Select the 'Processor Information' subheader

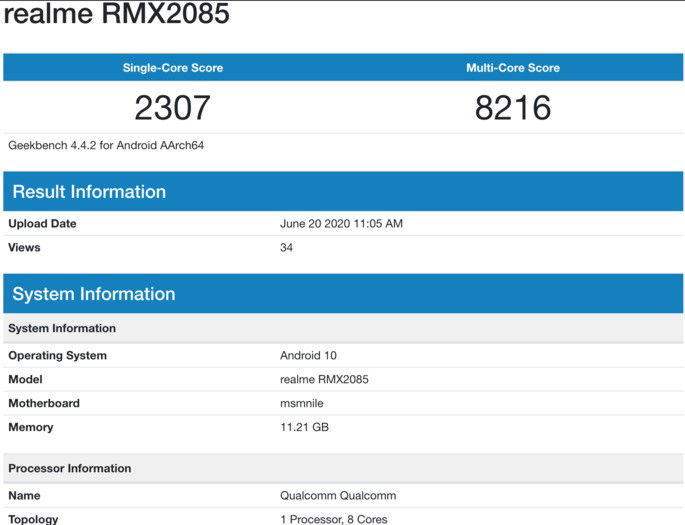pos(343,468)
